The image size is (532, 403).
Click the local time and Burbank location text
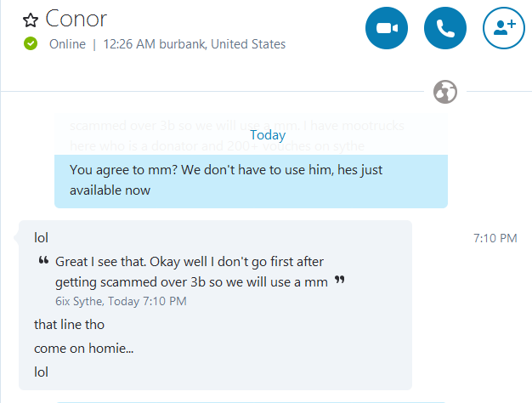pyautogui.click(x=194, y=44)
